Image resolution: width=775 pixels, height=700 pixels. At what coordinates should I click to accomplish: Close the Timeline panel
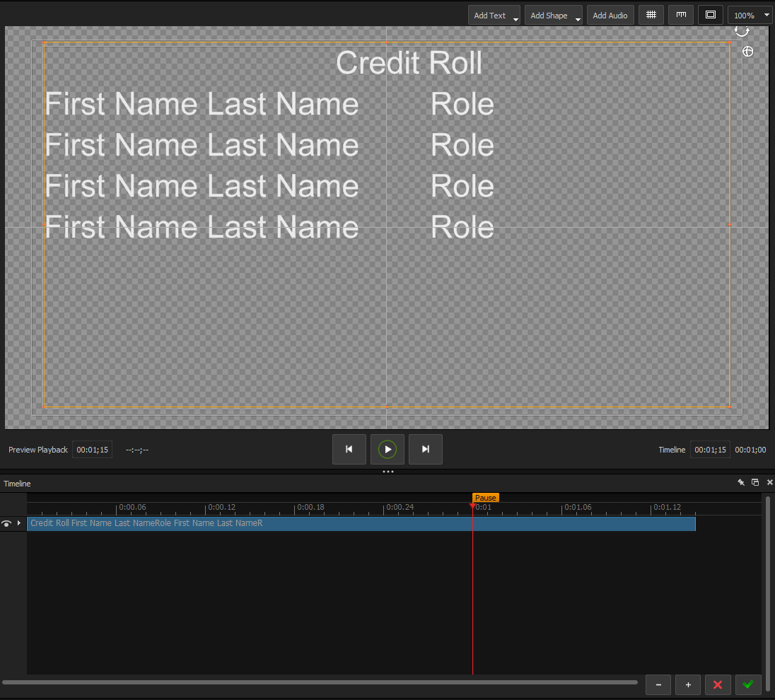[769, 482]
